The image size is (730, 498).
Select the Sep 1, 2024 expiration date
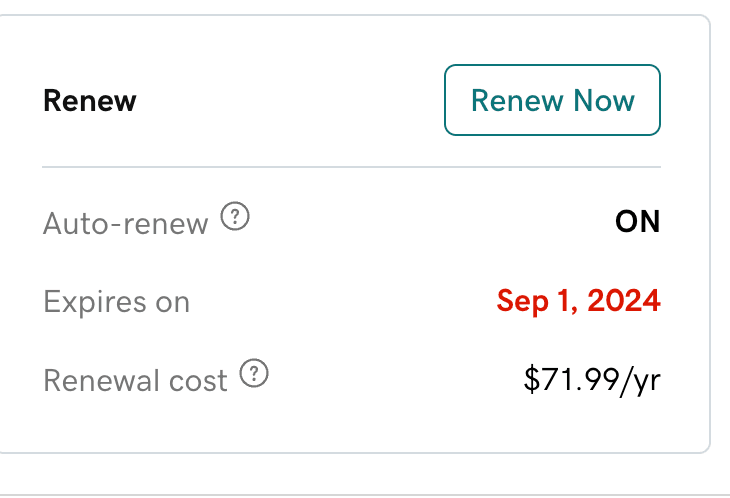click(578, 300)
